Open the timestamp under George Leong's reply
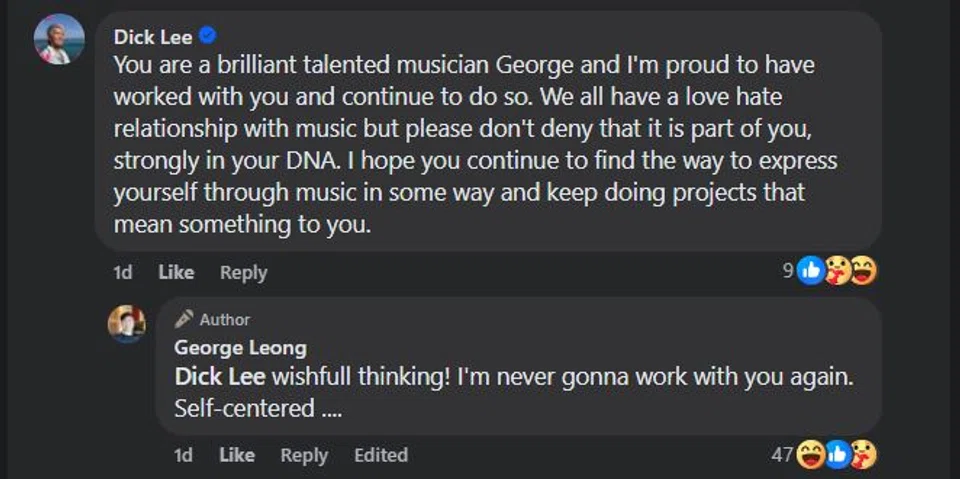This screenshot has height=479, width=960. pos(183,455)
